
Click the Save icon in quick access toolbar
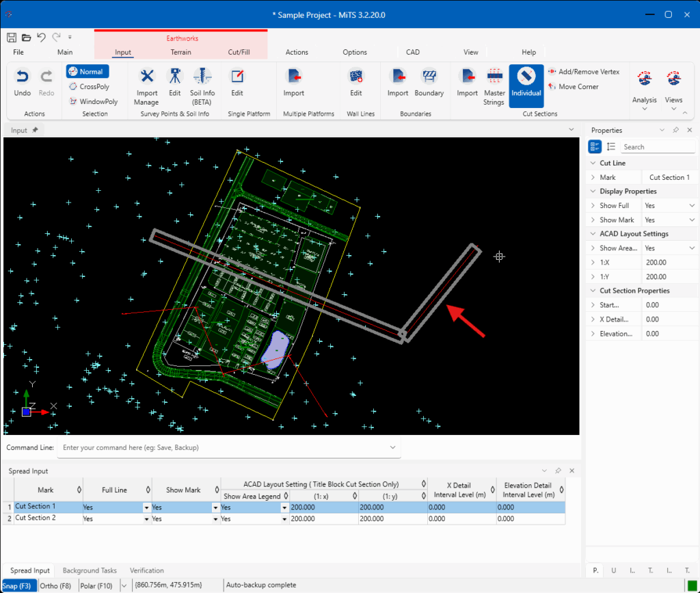coord(12,38)
